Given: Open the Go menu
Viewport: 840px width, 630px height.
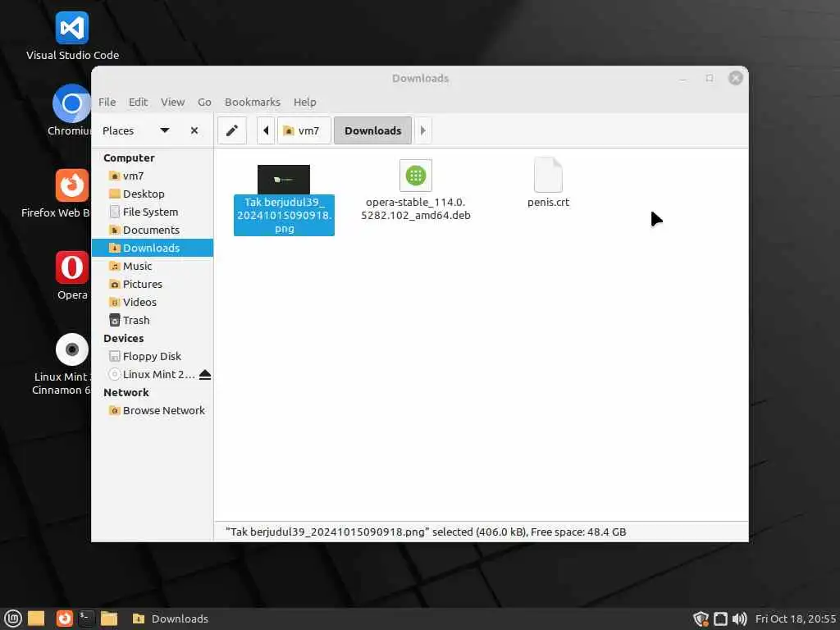Looking at the screenshot, I should coord(204,102).
